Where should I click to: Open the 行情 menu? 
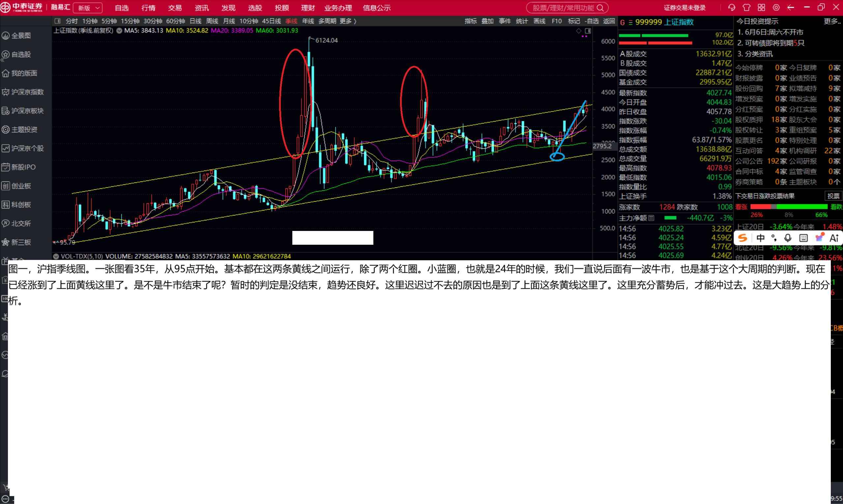149,8
